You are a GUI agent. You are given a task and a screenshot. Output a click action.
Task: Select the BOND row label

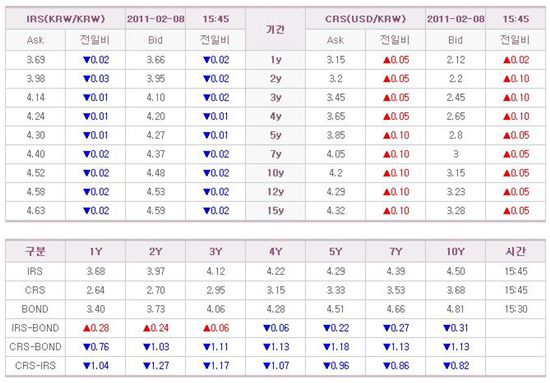point(35,309)
